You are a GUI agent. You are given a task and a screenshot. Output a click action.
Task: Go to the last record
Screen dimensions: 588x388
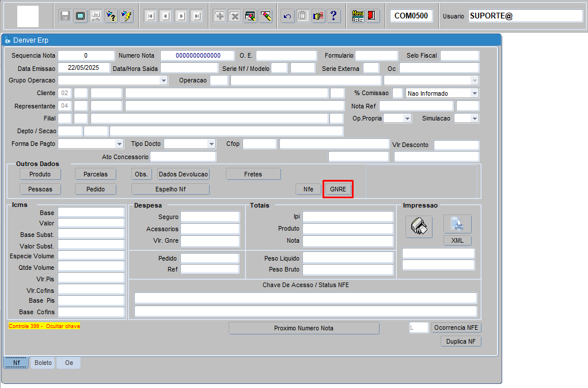[x=197, y=16]
